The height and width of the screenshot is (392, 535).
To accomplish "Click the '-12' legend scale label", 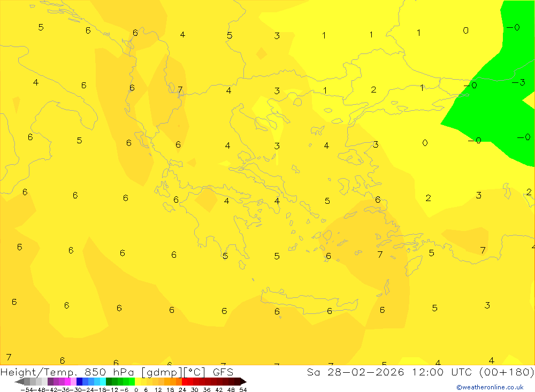I will (112, 390).
